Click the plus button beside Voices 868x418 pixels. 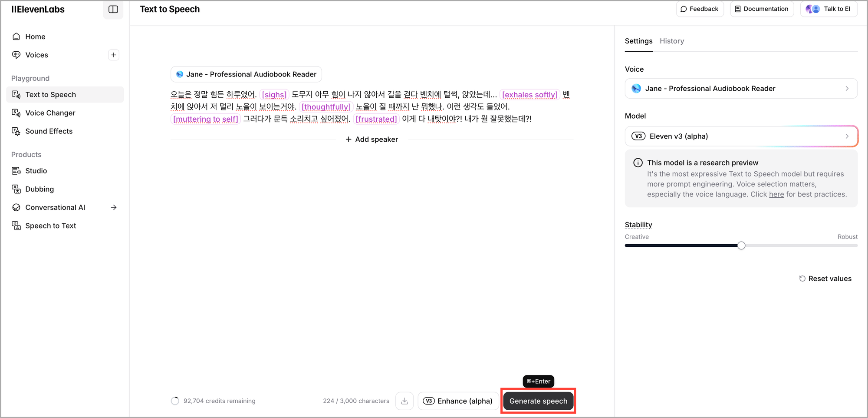click(x=114, y=55)
